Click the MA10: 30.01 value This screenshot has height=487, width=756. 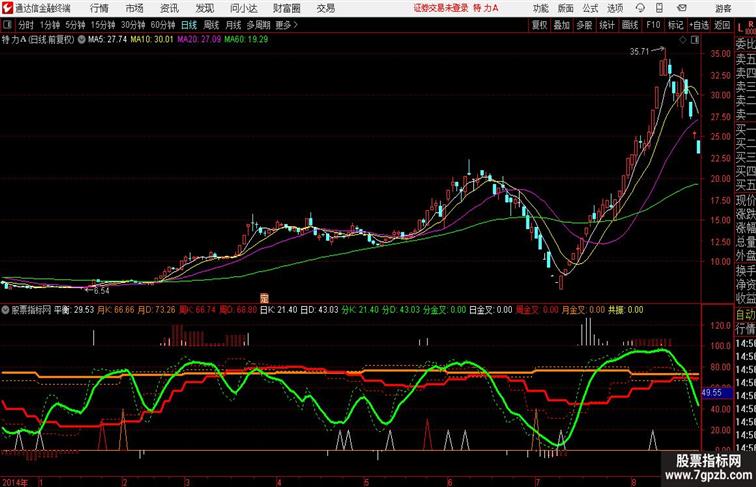coord(151,40)
